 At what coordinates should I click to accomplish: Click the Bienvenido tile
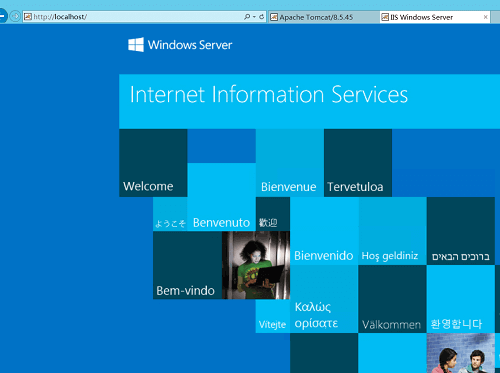[x=324, y=231]
